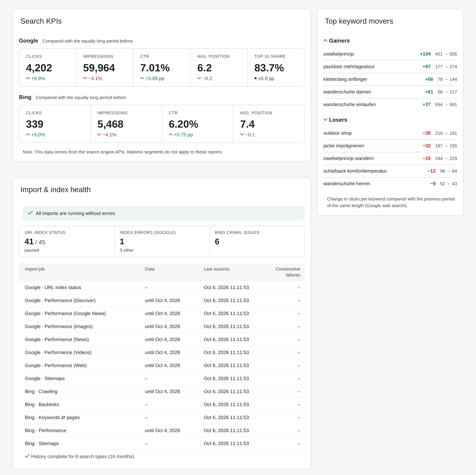Click the Last success column header
This screenshot has width=476, height=475.
pyautogui.click(x=217, y=269)
